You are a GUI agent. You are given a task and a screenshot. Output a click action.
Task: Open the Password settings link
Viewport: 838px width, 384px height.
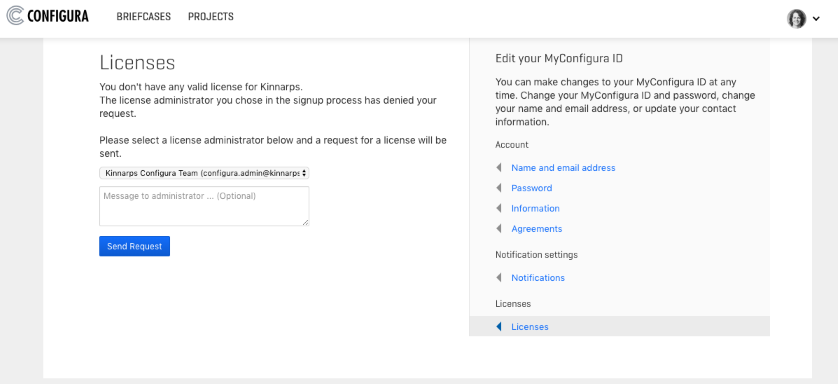point(531,188)
